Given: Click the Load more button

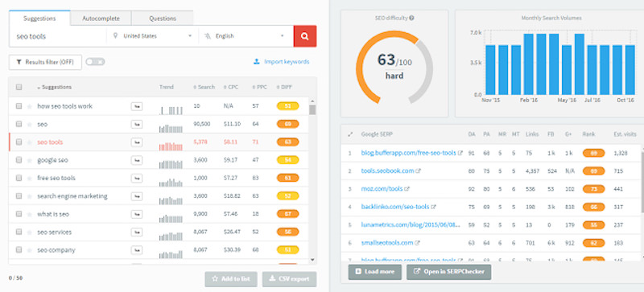Looking at the screenshot, I should [x=375, y=272].
